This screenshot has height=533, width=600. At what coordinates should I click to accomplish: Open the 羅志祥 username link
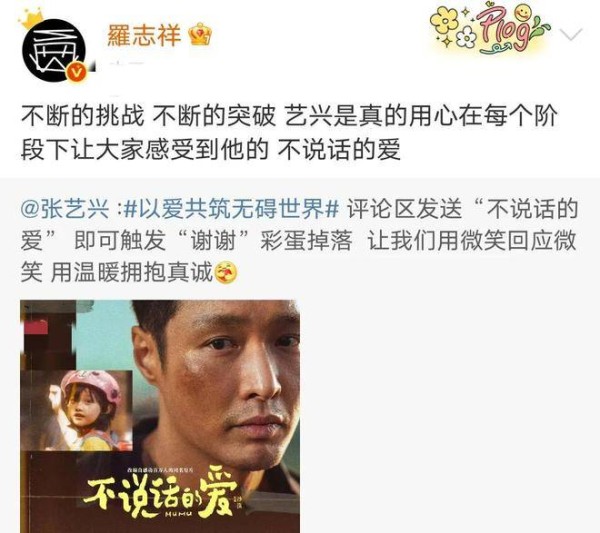tap(144, 35)
